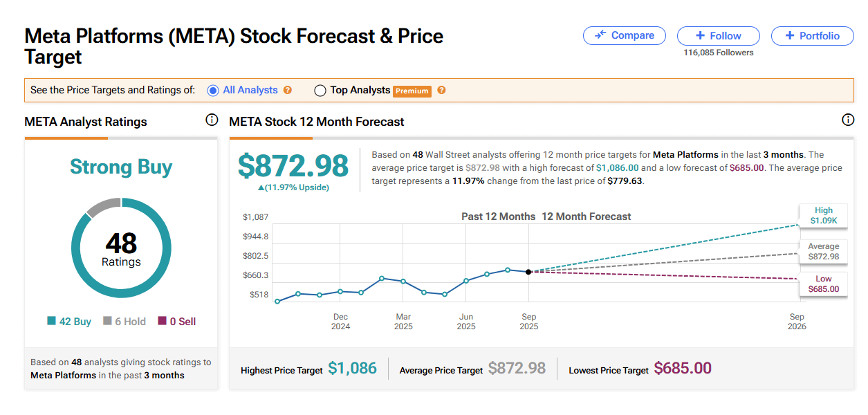Click the black Sep 2025 data point
Screen dimensions: 868x415
(x=528, y=272)
